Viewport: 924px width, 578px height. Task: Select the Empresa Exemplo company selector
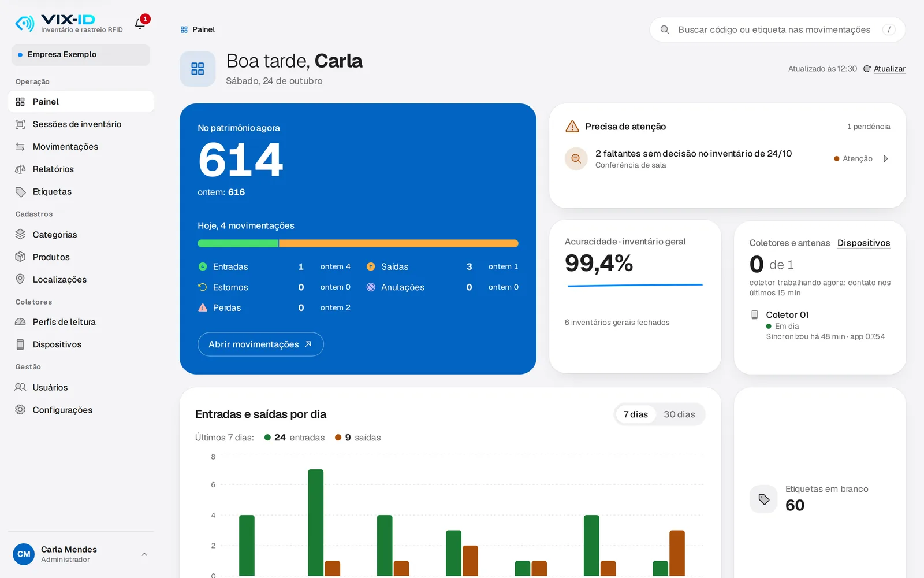[x=81, y=54]
